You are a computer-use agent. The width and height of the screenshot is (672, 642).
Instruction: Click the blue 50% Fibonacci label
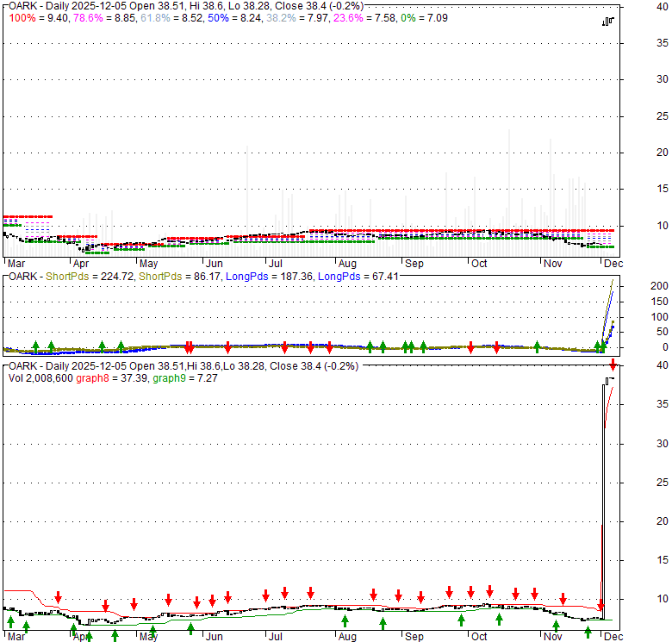coord(218,18)
